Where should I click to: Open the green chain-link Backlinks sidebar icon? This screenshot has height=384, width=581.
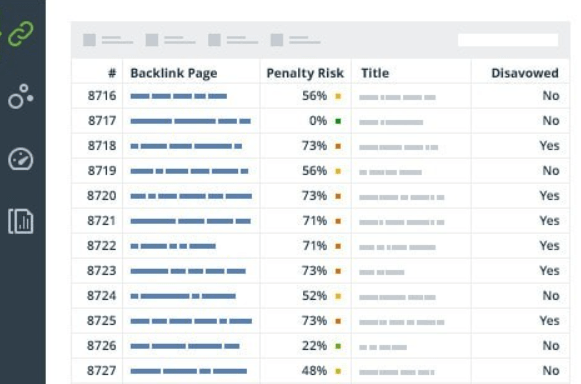[21, 34]
